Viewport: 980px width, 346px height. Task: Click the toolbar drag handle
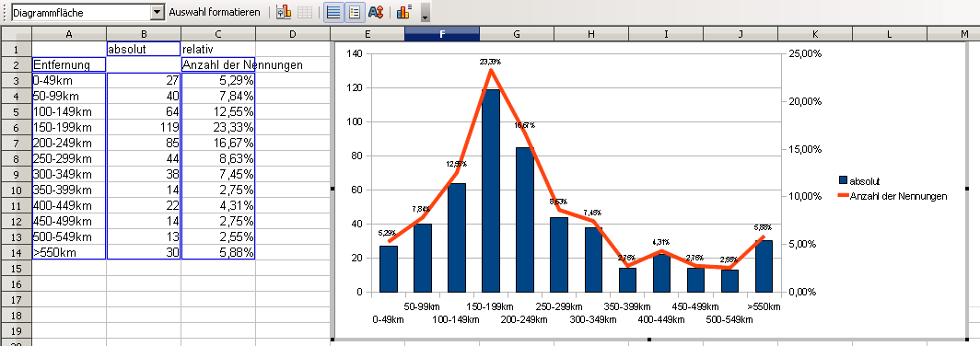(5, 13)
